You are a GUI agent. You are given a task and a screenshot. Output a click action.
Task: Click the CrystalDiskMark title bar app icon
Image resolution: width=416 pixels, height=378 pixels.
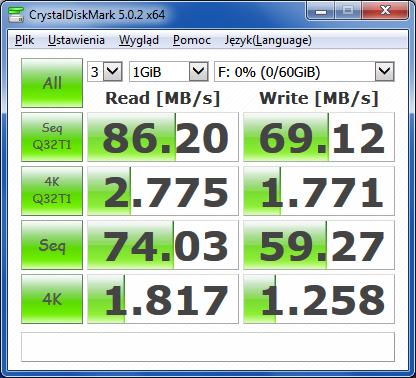[16, 15]
